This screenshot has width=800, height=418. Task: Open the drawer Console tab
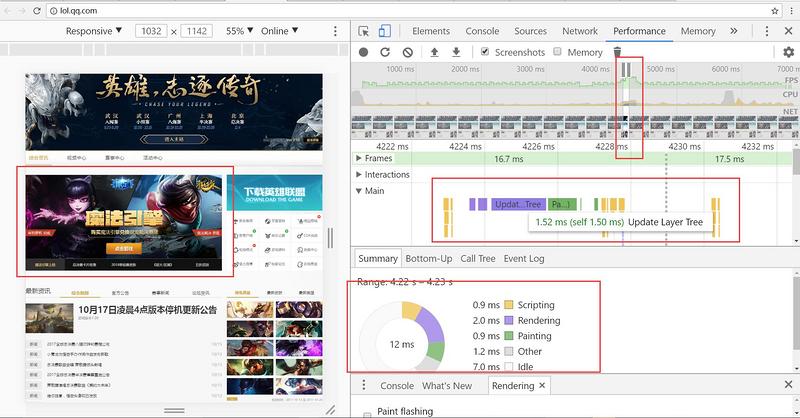[x=397, y=386]
